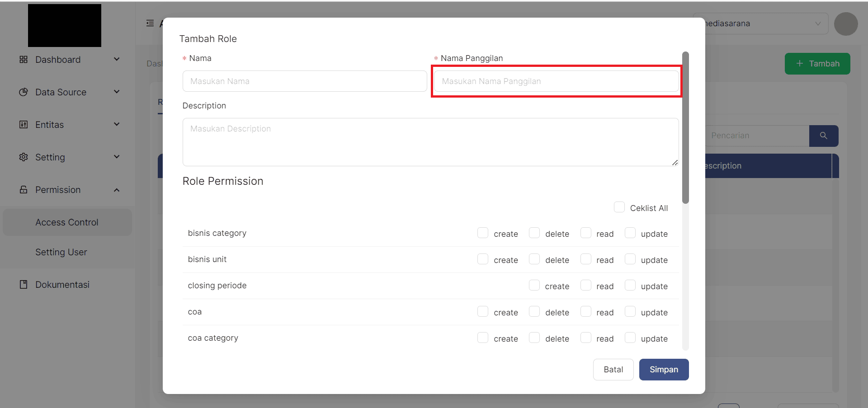The image size is (868, 408).
Task: Click the Simpan button
Action: tap(664, 370)
